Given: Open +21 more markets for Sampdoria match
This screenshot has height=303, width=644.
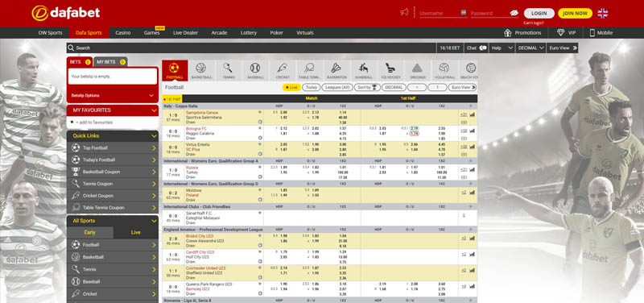Looking at the screenshot, I should click(464, 114).
